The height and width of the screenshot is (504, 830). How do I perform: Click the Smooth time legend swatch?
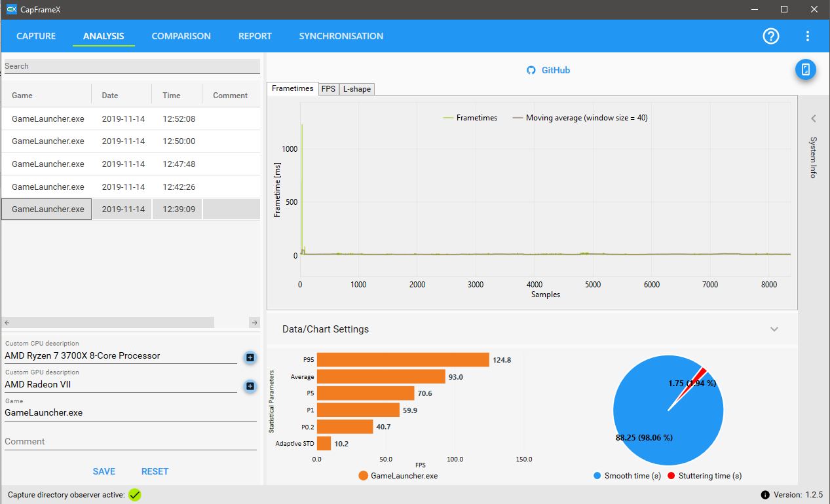tap(597, 476)
